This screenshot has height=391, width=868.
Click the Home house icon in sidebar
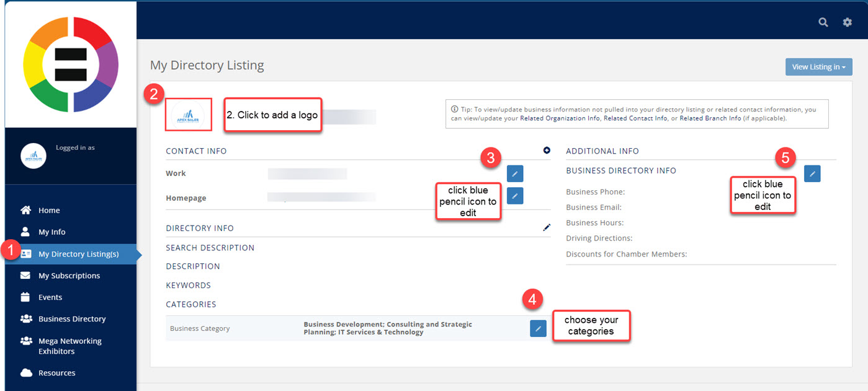tap(25, 210)
